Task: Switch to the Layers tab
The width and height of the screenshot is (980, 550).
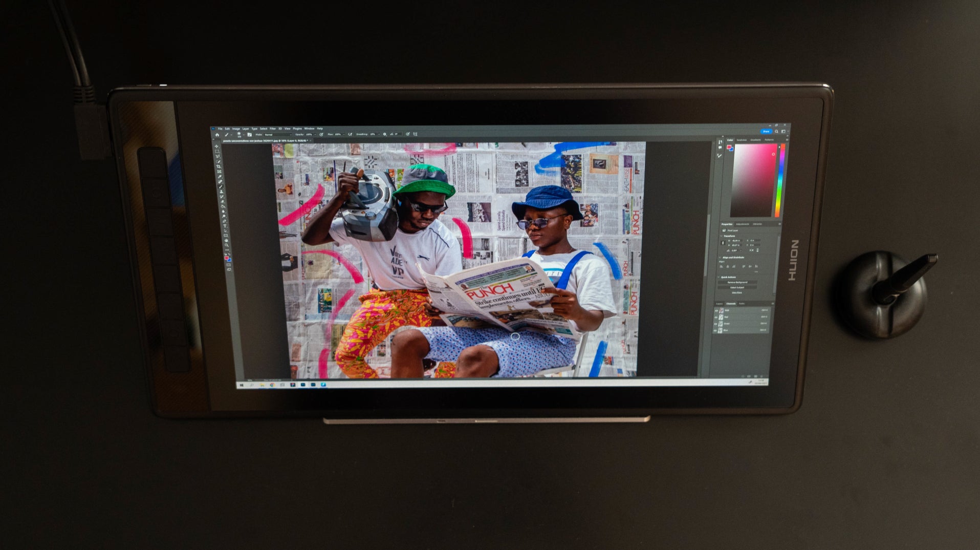Action: tap(719, 304)
